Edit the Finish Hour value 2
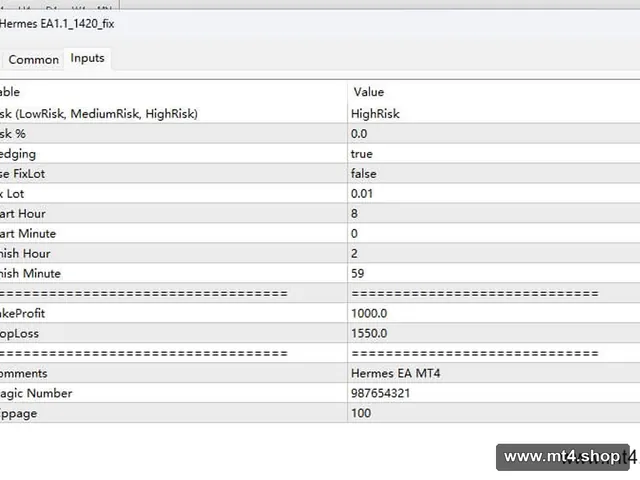 point(493,253)
